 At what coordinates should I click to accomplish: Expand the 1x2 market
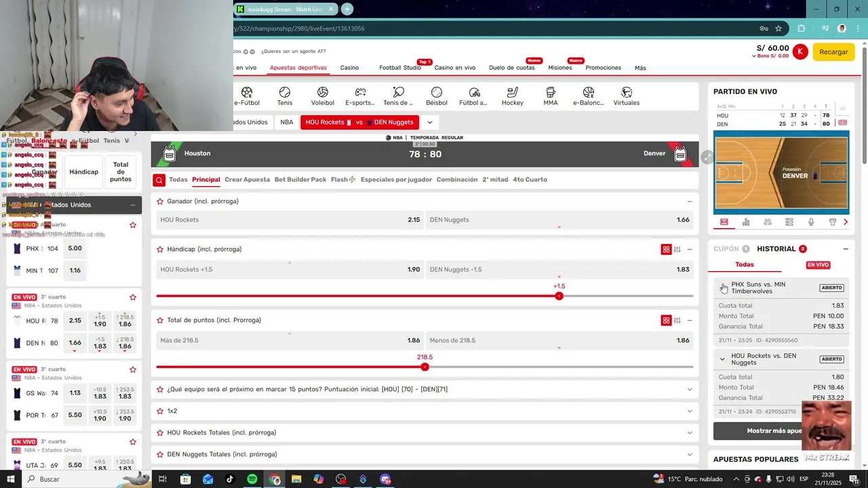(x=690, y=411)
